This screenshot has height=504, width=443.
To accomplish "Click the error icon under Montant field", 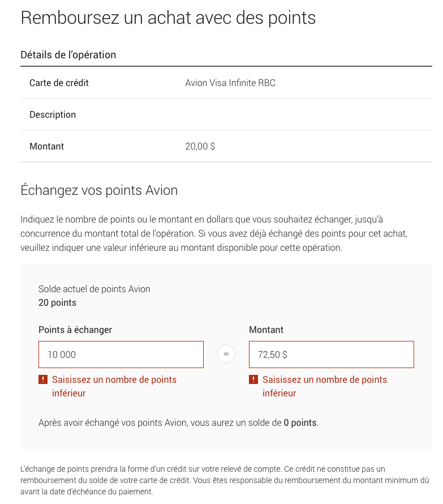I will coord(254,379).
